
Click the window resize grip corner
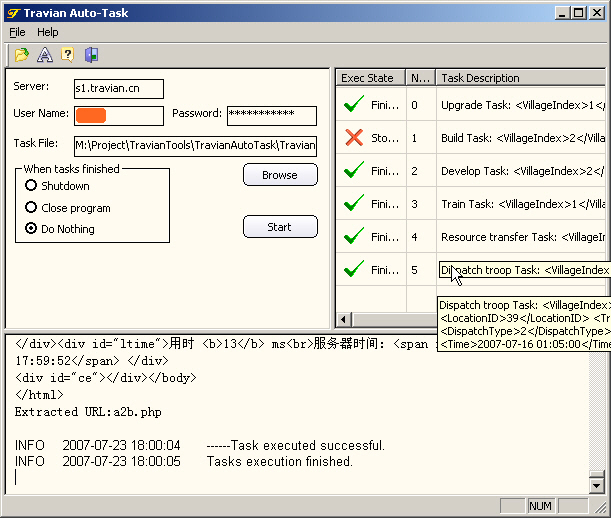[600, 507]
